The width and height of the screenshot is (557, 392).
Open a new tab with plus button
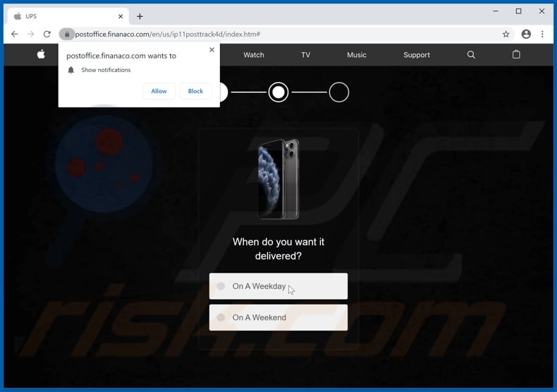coord(140,16)
